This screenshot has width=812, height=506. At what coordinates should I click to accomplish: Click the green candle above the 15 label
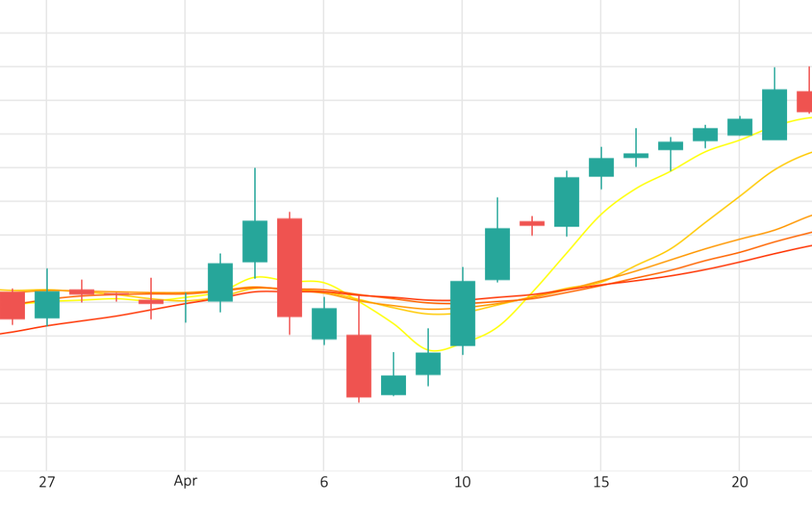(601, 167)
